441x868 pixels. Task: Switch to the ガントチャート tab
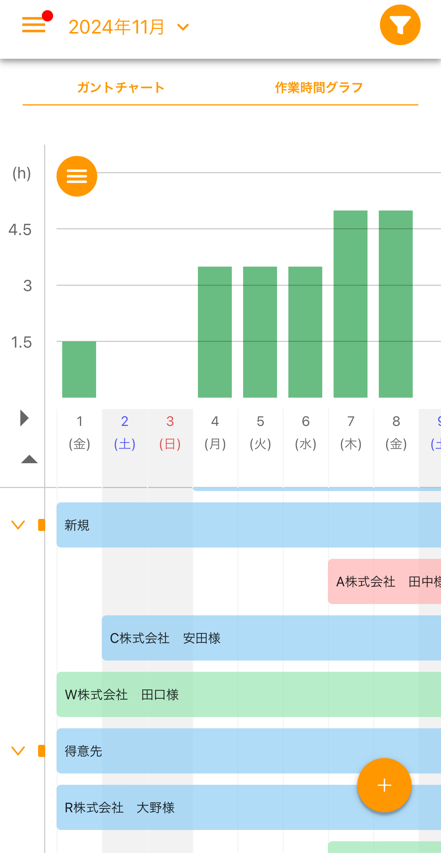click(x=121, y=87)
